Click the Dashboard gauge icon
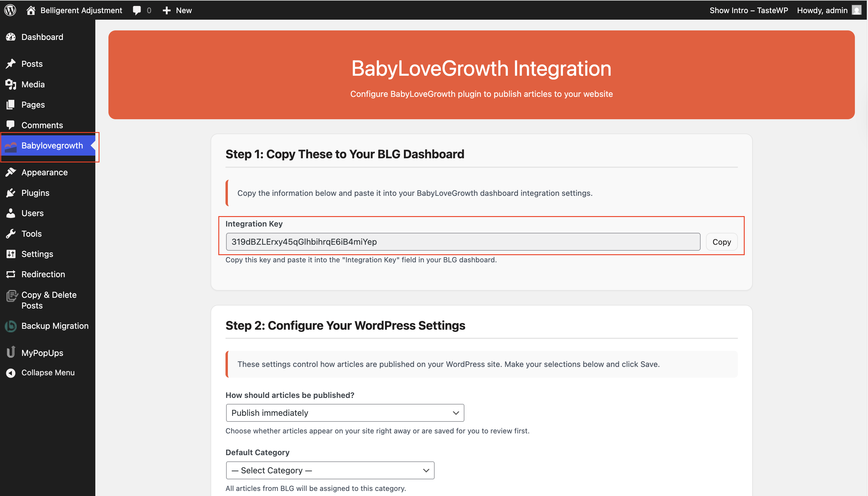The height and width of the screenshot is (496, 868). 11,37
